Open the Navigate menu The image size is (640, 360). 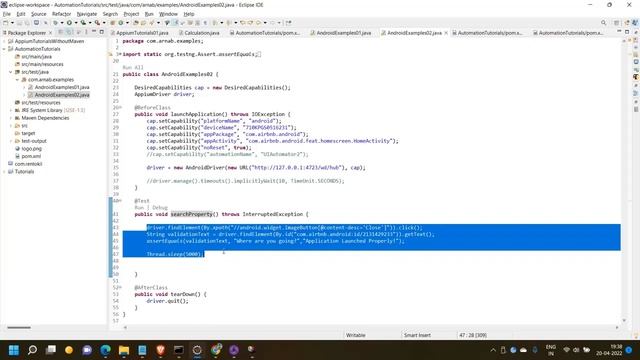pyautogui.click(x=87, y=14)
